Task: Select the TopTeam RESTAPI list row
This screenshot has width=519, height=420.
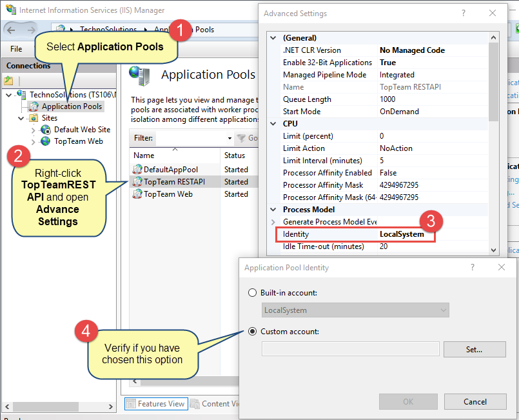Action: 194,181
